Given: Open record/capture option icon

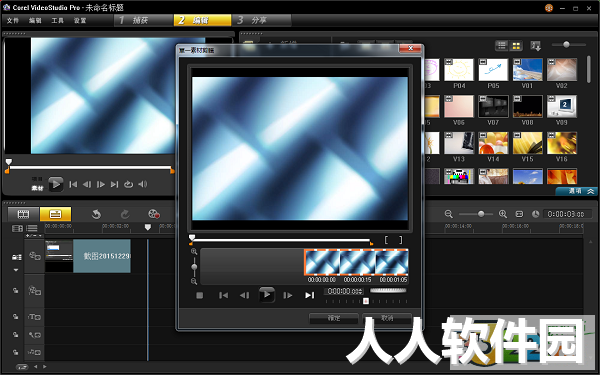Looking at the screenshot, I should tap(154, 214).
